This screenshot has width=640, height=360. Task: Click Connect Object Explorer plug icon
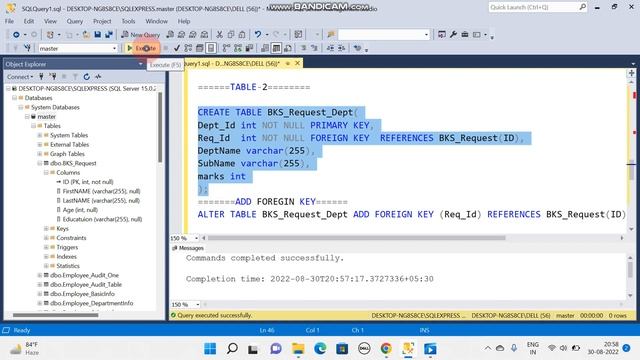[41, 77]
